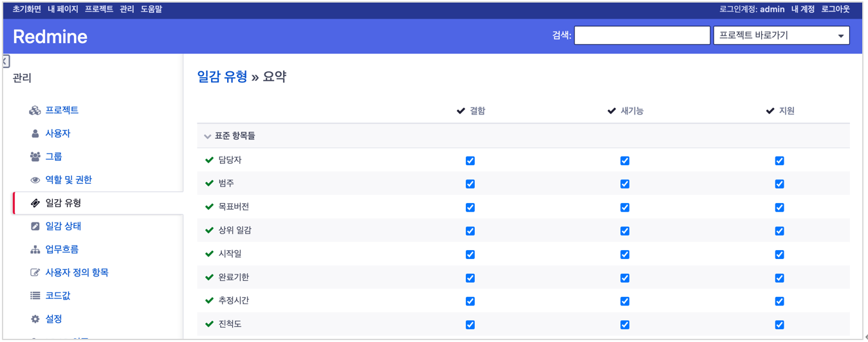Image resolution: width=868 pixels, height=342 pixels.
Task: Click the 결함 column header text
Action: coord(477,111)
